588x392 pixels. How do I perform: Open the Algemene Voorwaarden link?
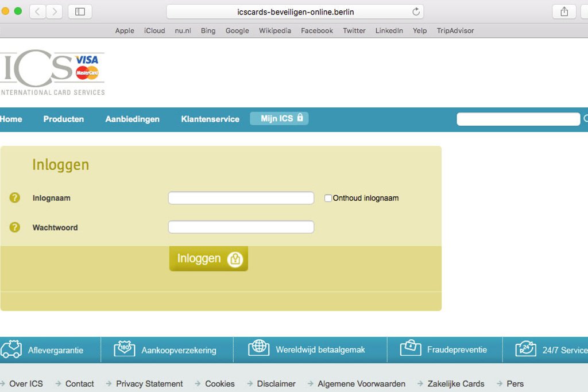point(361,383)
